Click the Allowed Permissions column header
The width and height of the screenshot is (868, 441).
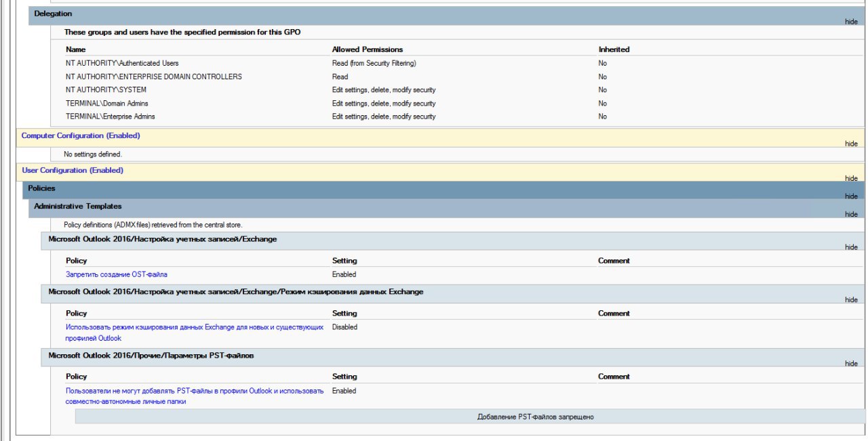pos(368,49)
